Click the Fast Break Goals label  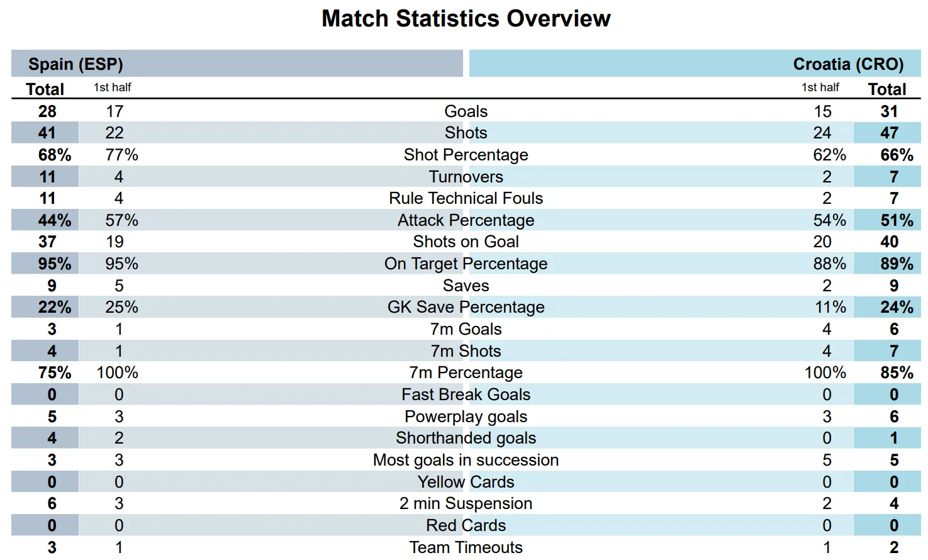tap(466, 395)
